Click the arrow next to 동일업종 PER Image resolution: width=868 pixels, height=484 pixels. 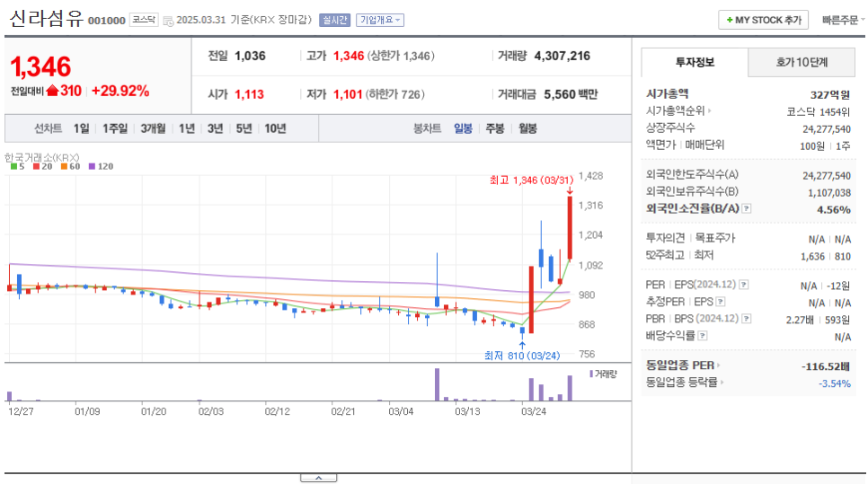[719, 365]
